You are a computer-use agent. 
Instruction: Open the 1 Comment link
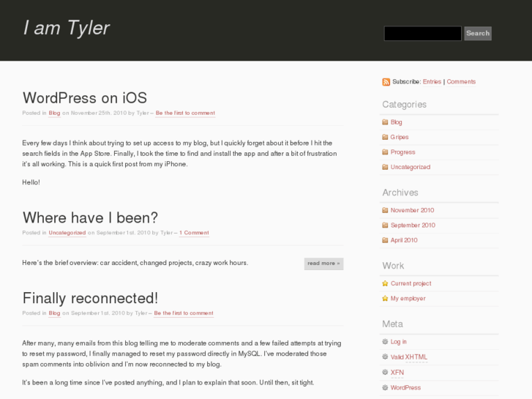coord(194,233)
